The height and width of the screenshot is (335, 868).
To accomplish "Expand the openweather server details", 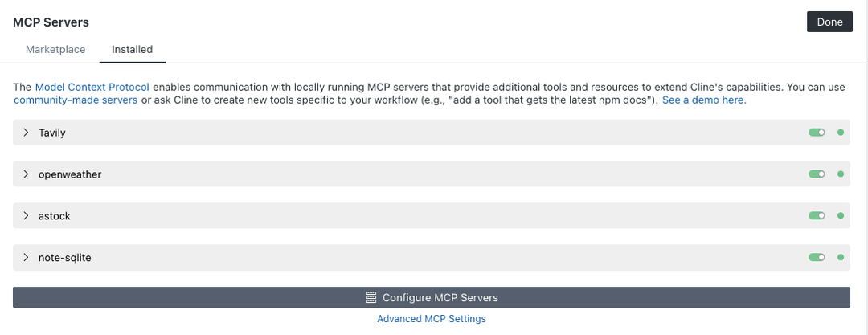I will [x=26, y=174].
